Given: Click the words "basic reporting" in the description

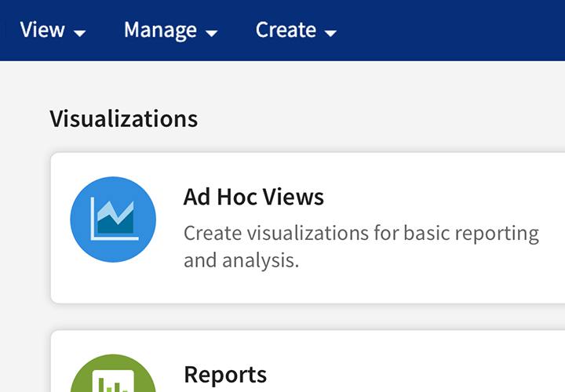Looking at the screenshot, I should coord(472,234).
